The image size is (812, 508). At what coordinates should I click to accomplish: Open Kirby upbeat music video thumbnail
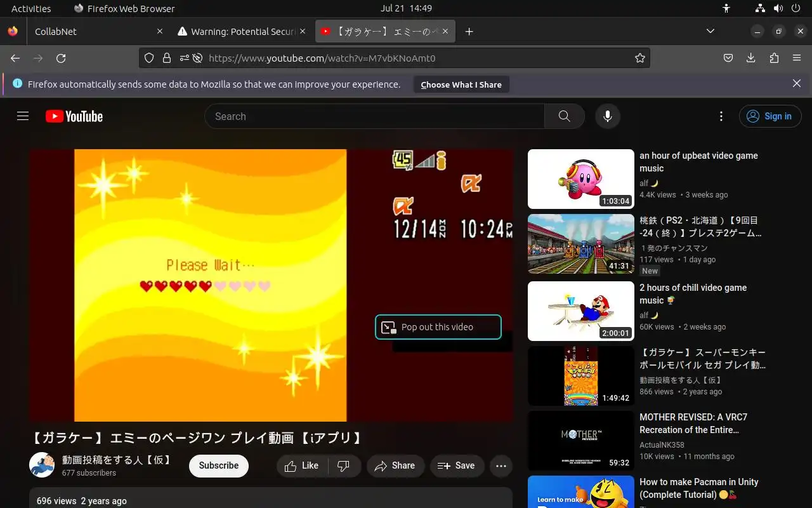[x=581, y=179]
